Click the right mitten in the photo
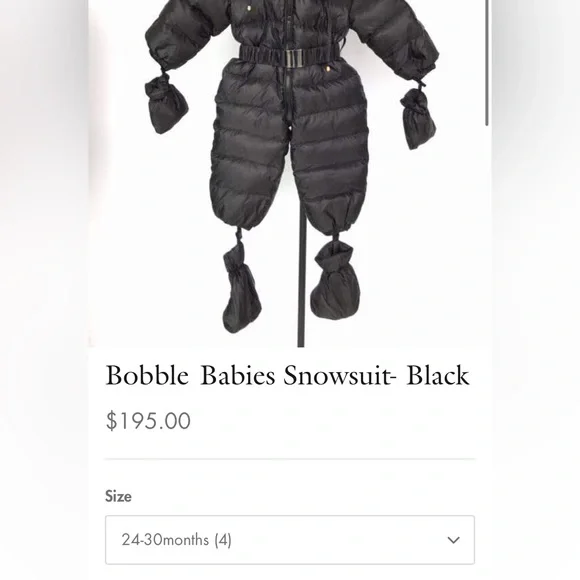The image size is (580, 580). click(417, 118)
